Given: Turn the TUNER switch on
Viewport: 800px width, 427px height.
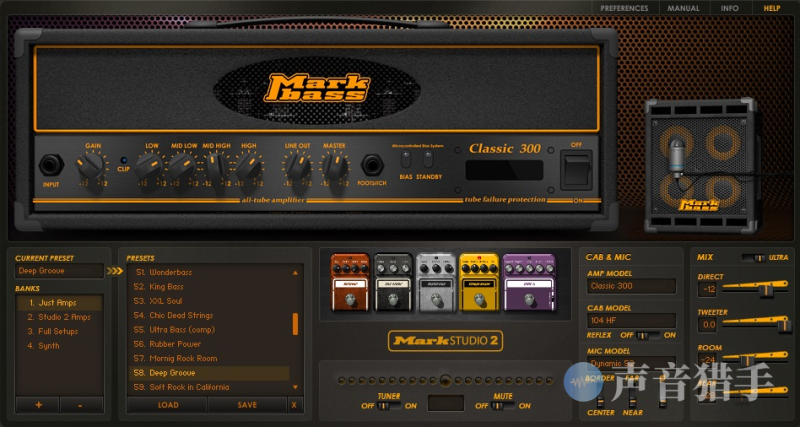Looking at the screenshot, I should coord(389,406).
